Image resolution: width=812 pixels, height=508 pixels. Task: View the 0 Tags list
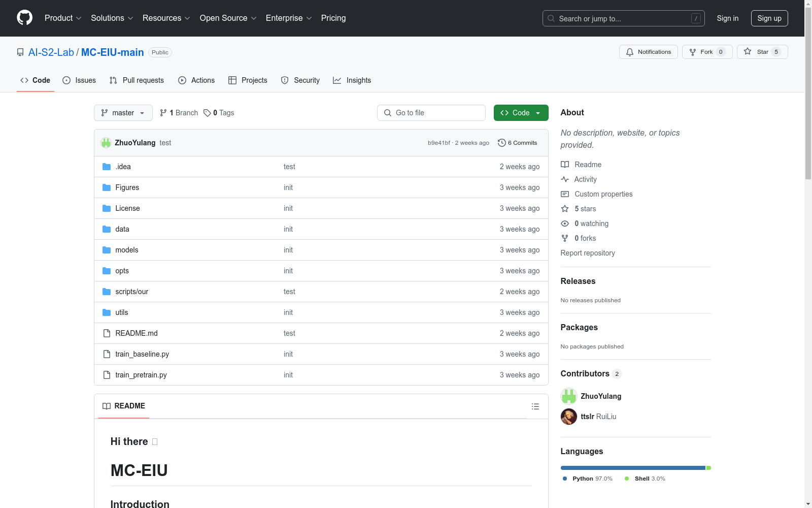(219, 113)
